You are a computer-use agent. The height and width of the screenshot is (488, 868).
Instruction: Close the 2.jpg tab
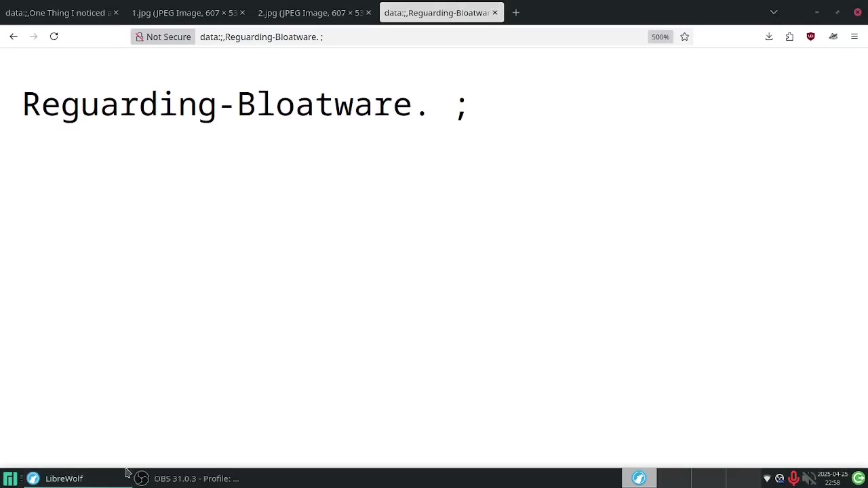(x=368, y=13)
